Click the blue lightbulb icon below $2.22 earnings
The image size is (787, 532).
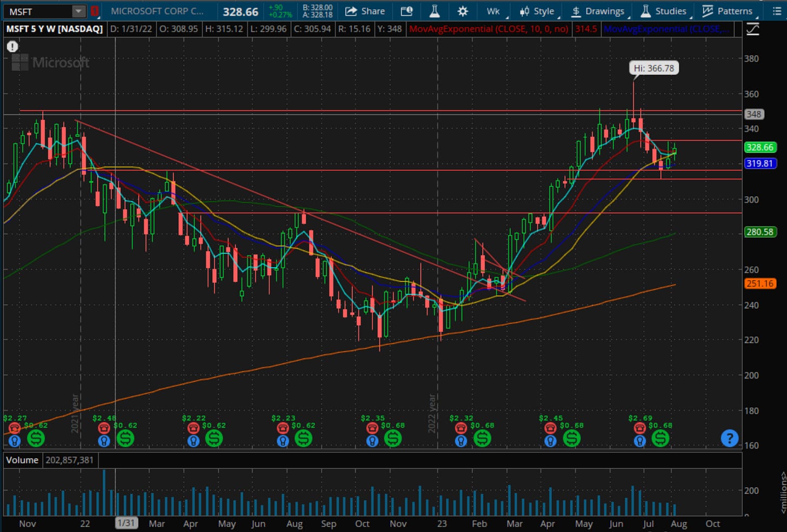pyautogui.click(x=193, y=441)
